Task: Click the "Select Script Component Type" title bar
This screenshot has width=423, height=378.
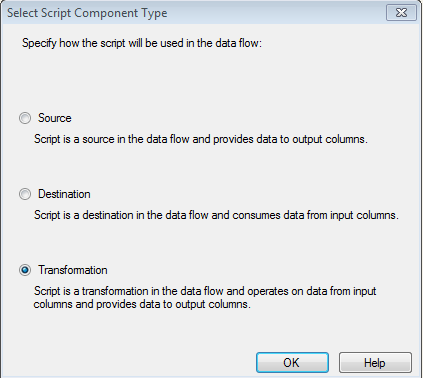Action: tap(87, 13)
